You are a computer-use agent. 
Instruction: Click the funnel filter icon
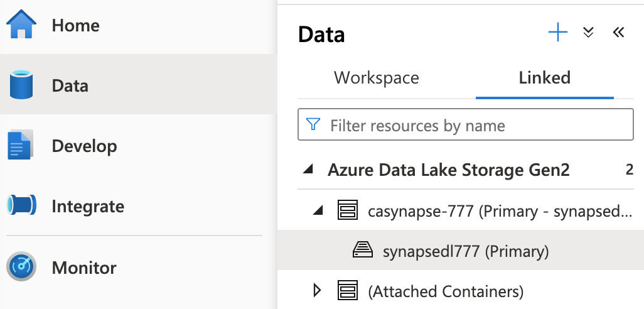[x=313, y=125]
